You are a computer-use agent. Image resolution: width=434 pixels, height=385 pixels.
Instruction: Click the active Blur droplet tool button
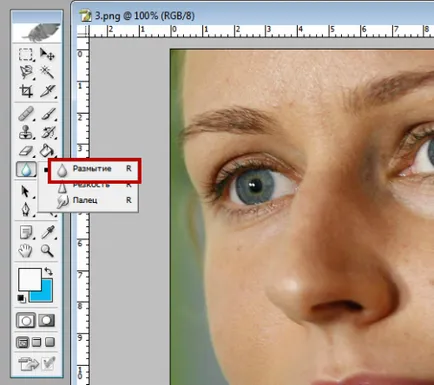[x=26, y=169]
